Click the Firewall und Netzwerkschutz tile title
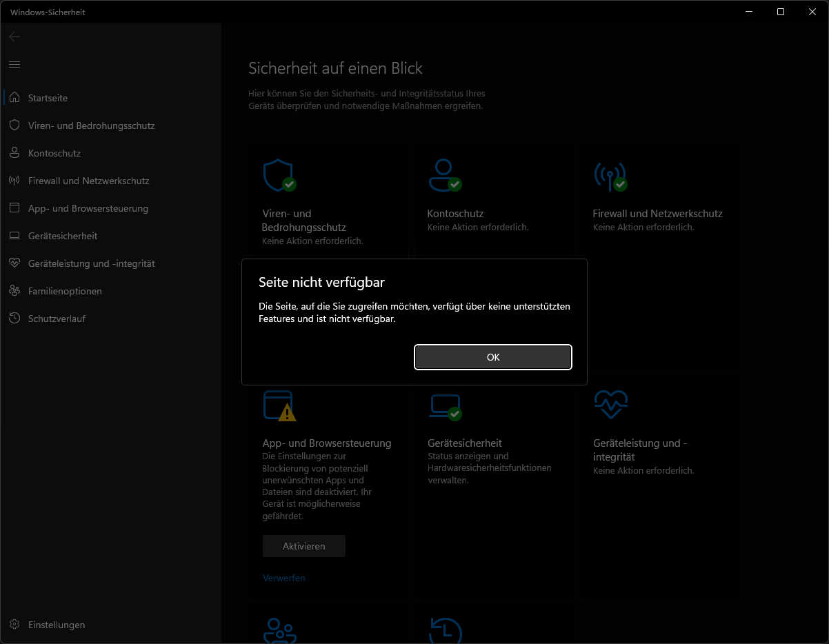829x644 pixels. coord(658,214)
